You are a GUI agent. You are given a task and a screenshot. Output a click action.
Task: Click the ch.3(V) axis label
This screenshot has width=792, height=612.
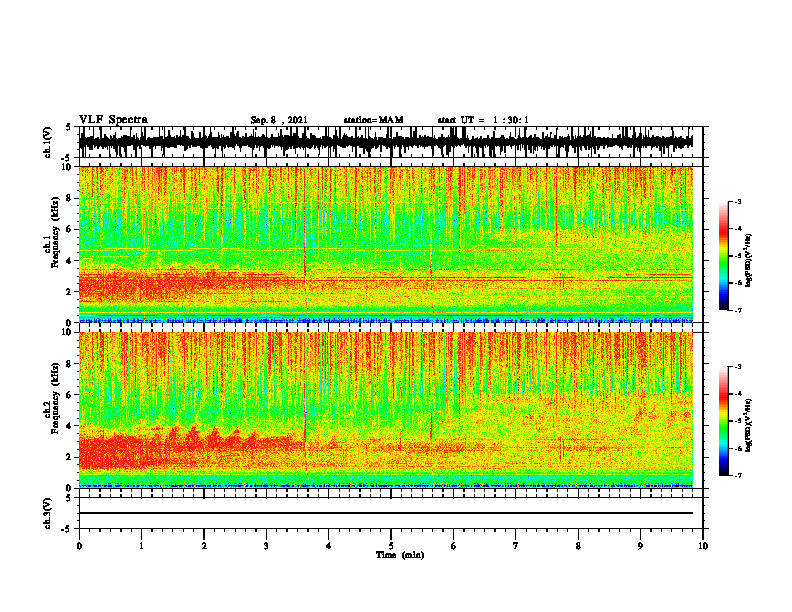[x=48, y=513]
